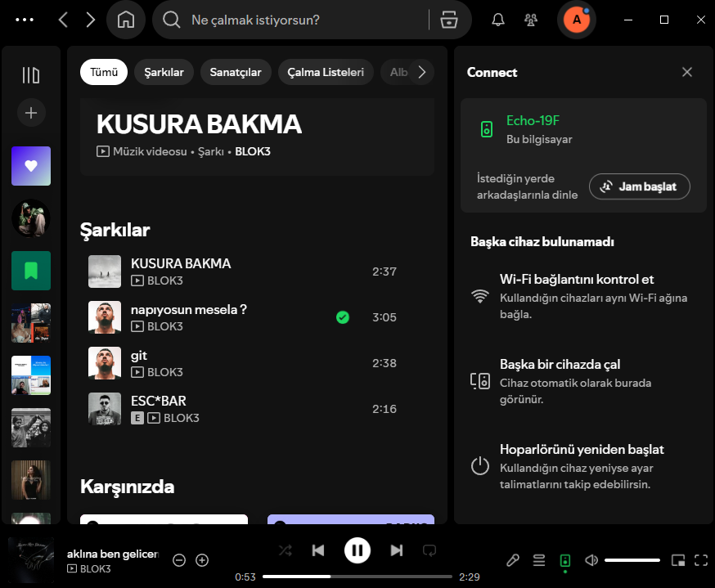Viewport: 715px width, 588px height.
Task: Open 'Wi-Fi bağlantını kontrol et' help item
Action: pos(583,296)
